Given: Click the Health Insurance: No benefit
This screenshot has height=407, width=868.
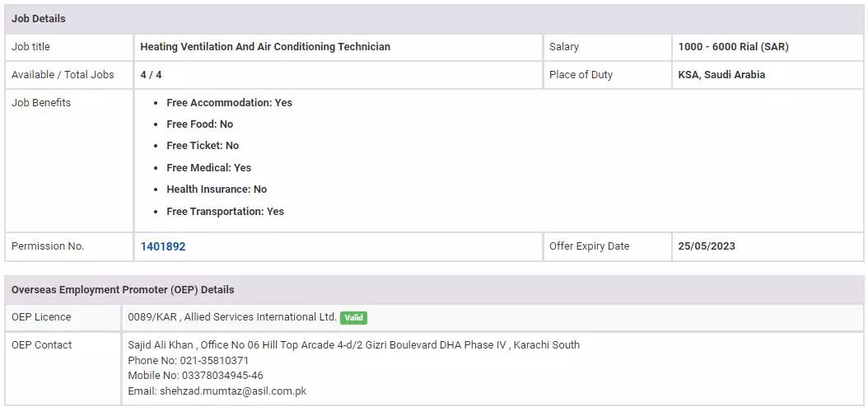Looking at the screenshot, I should tap(217, 189).
